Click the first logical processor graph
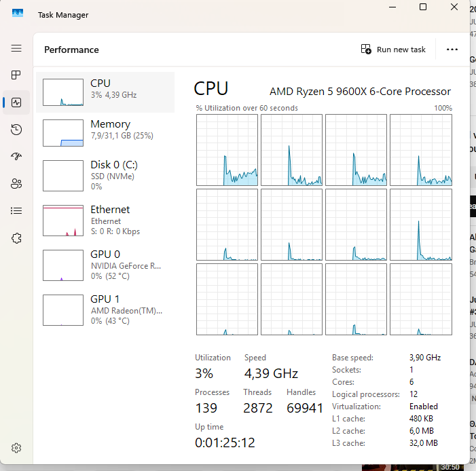 click(227, 150)
